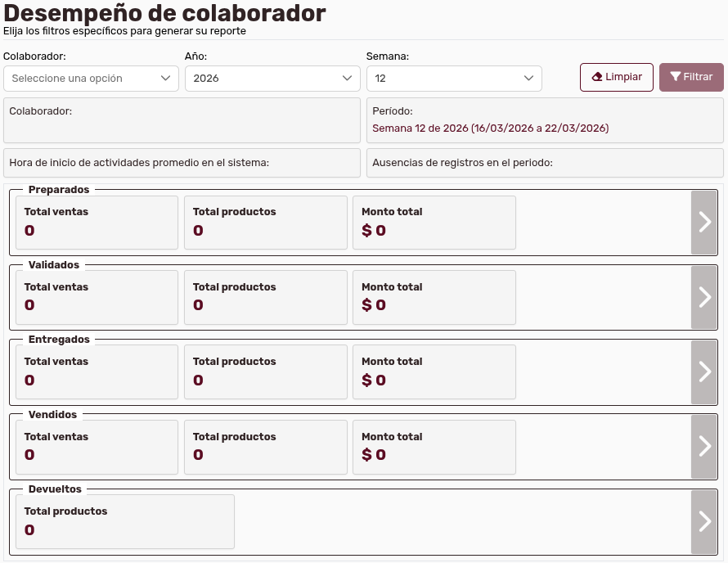The width and height of the screenshot is (728, 563).
Task: Show the Devueltos details arrow
Action: click(704, 521)
